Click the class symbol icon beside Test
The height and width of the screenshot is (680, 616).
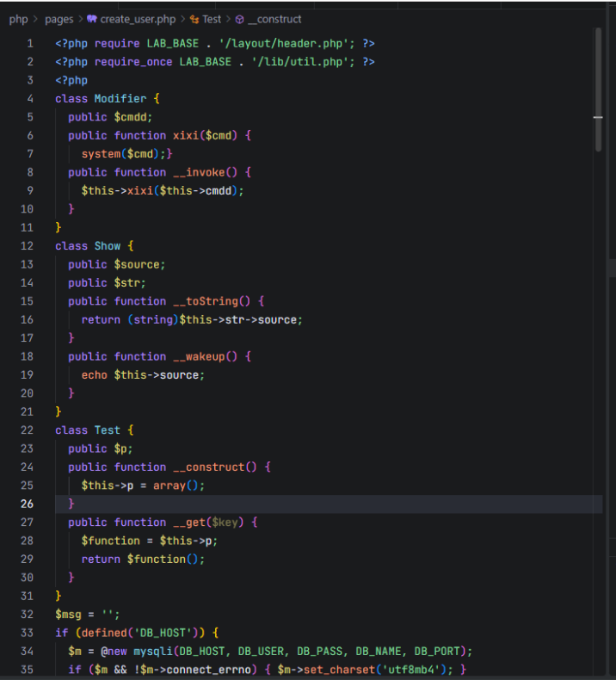tap(194, 20)
